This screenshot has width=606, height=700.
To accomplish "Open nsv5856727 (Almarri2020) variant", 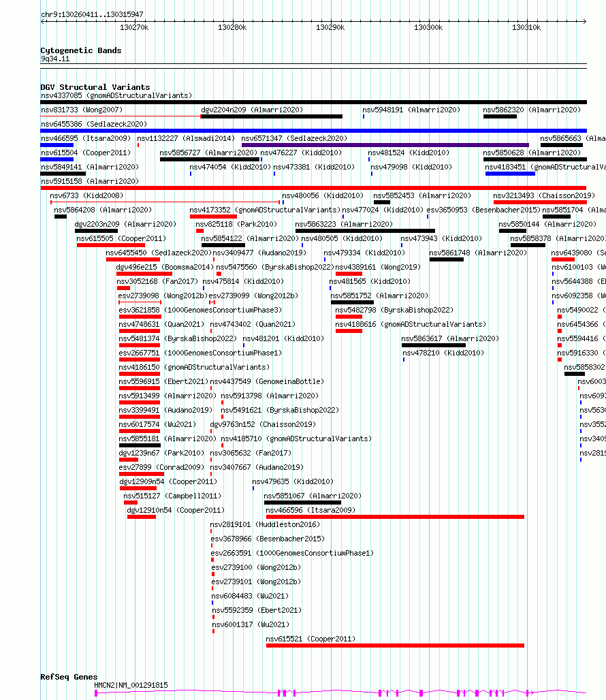I will (208, 153).
